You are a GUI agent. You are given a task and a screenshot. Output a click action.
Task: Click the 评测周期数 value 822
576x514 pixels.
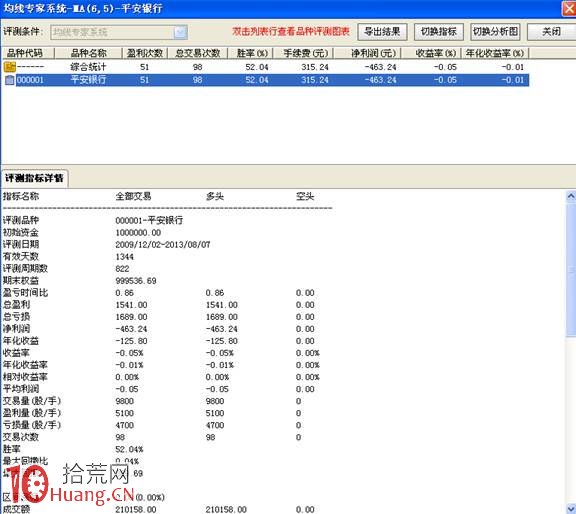(x=122, y=269)
